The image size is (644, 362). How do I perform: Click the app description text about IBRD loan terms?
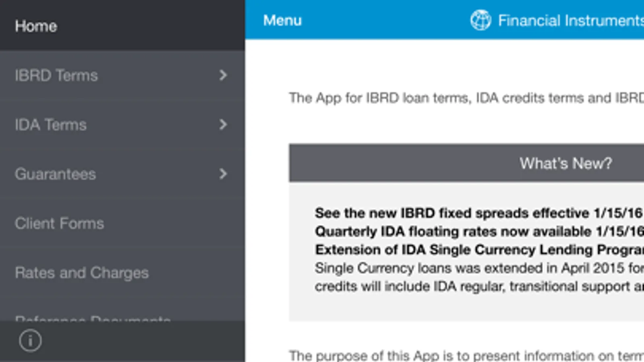click(x=466, y=98)
